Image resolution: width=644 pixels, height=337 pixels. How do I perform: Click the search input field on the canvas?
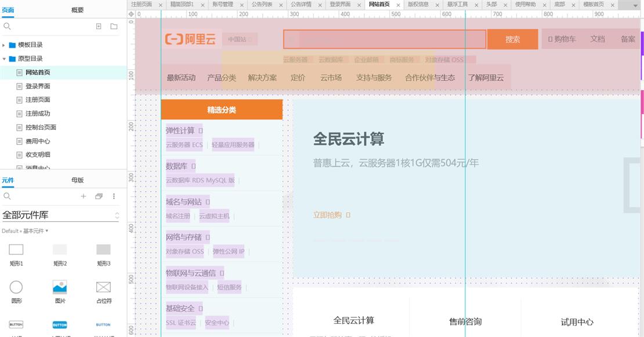[x=385, y=40]
